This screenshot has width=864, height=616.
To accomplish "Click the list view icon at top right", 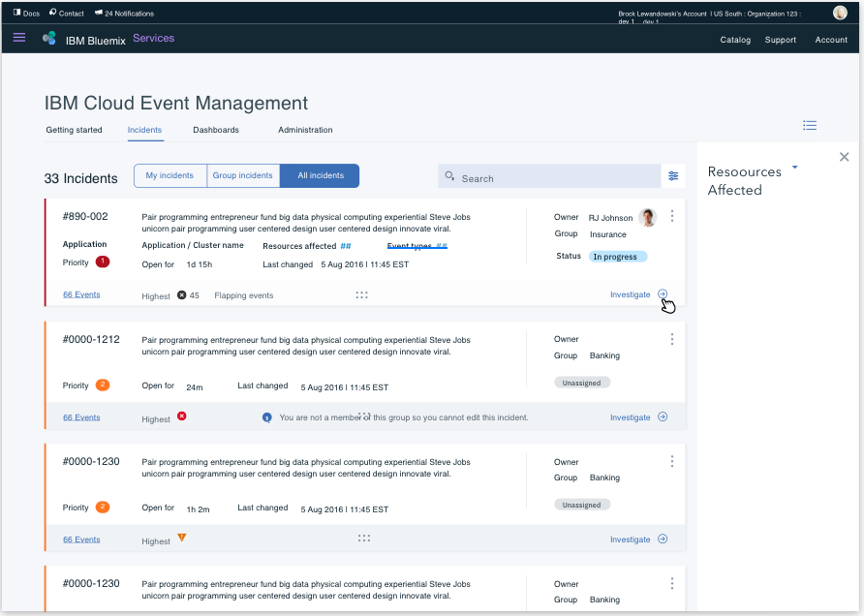I will (x=810, y=126).
